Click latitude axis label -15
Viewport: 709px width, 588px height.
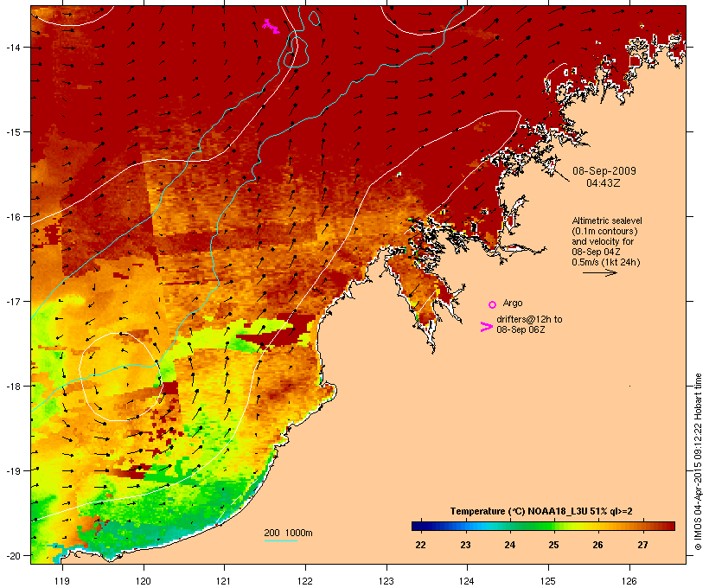pos(12,132)
